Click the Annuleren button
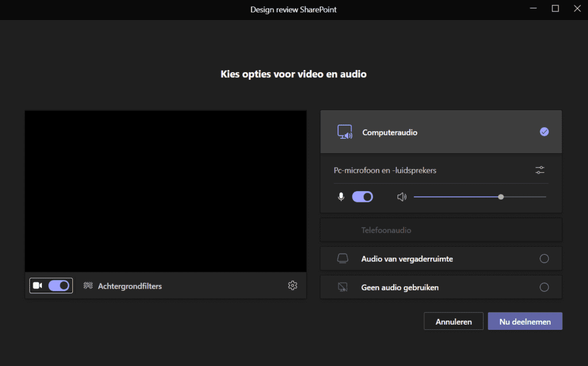Screen dimensions: 588x366 [x=454, y=321]
